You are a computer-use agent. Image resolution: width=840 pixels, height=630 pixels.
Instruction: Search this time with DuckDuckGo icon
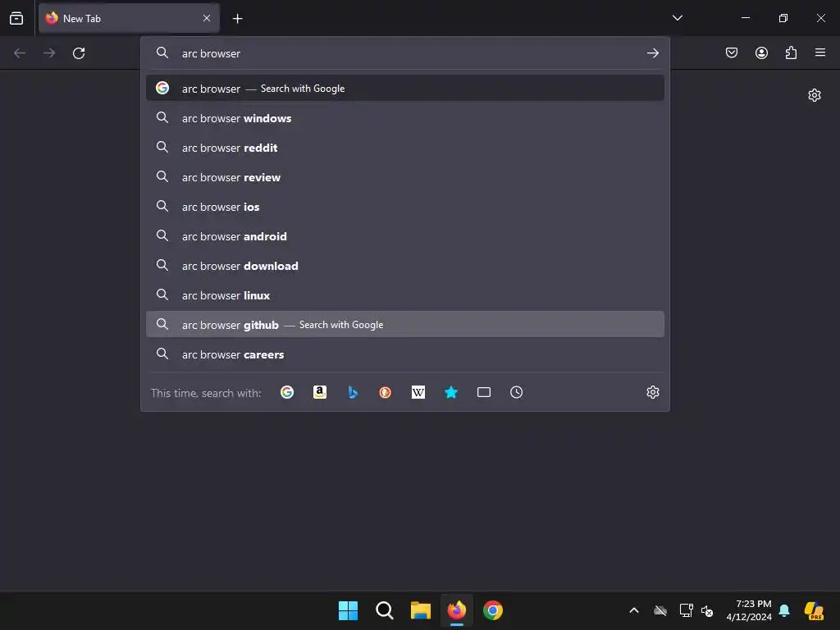386,392
